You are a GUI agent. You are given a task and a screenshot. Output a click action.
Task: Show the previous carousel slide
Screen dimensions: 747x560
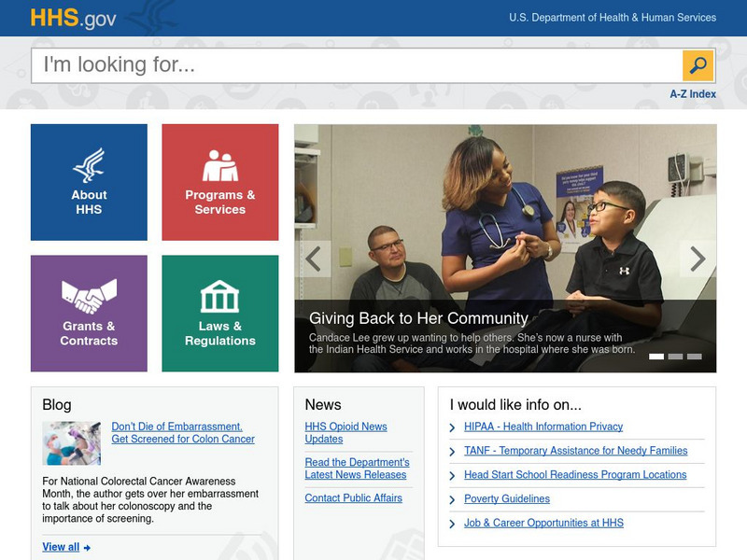(x=313, y=259)
